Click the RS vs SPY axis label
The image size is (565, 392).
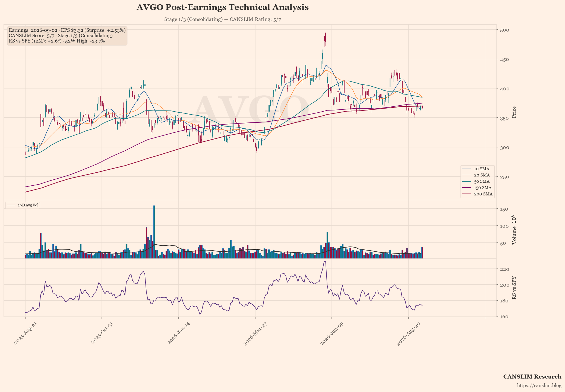coord(514,288)
